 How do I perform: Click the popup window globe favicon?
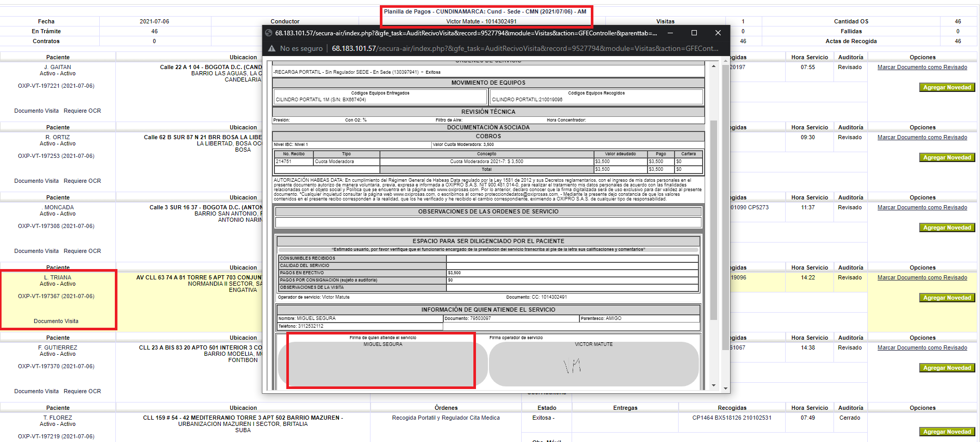pos(269,33)
